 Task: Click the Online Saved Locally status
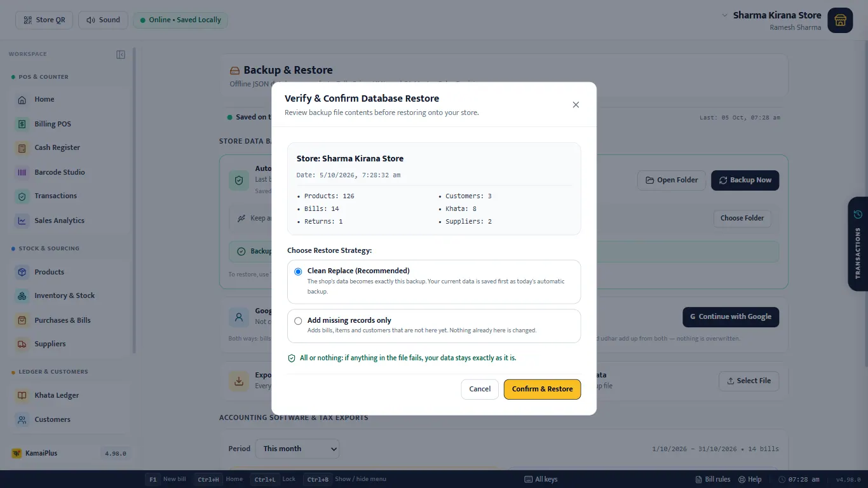[x=180, y=20]
